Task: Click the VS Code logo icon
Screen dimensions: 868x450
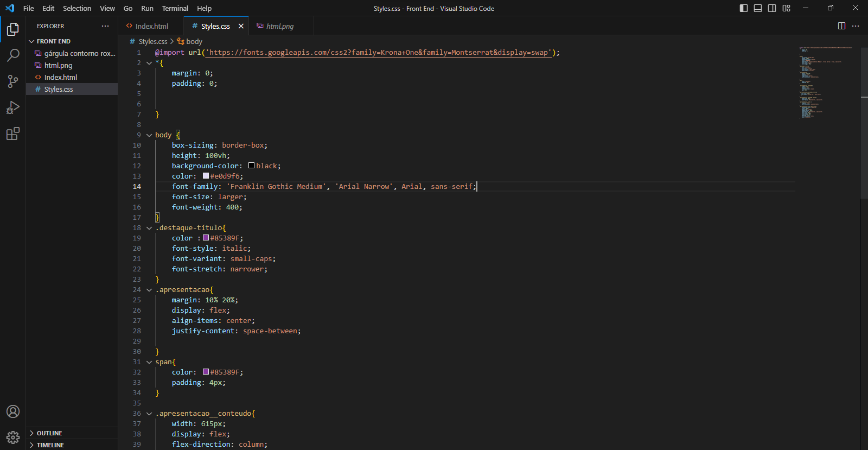Action: (x=10, y=8)
